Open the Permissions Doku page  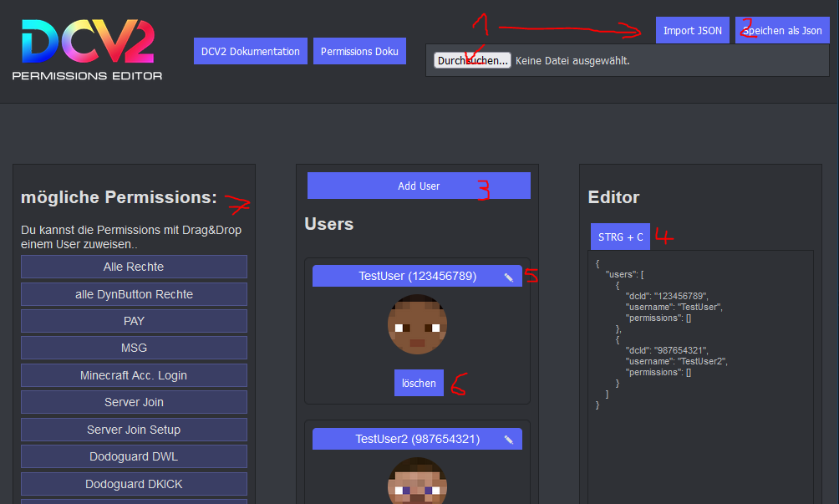pyautogui.click(x=359, y=51)
